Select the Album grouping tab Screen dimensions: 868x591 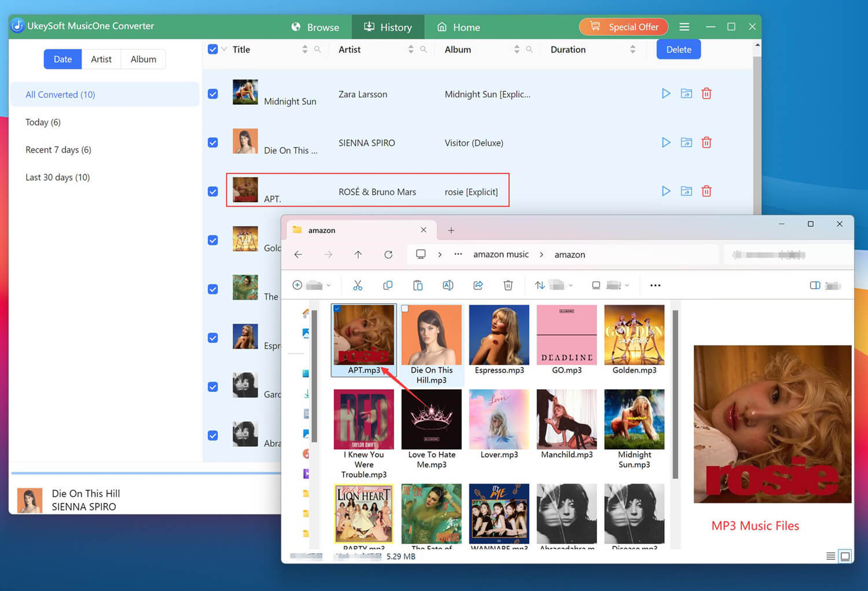[144, 59]
